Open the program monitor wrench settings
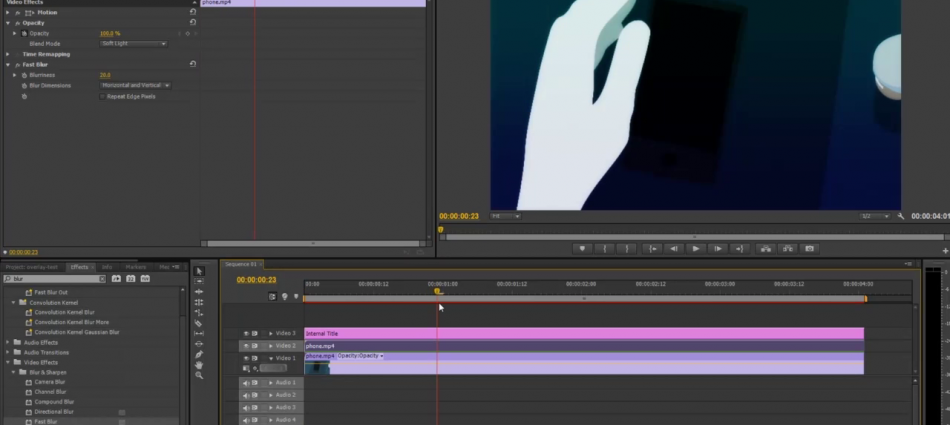The height and width of the screenshot is (425, 950). (901, 216)
